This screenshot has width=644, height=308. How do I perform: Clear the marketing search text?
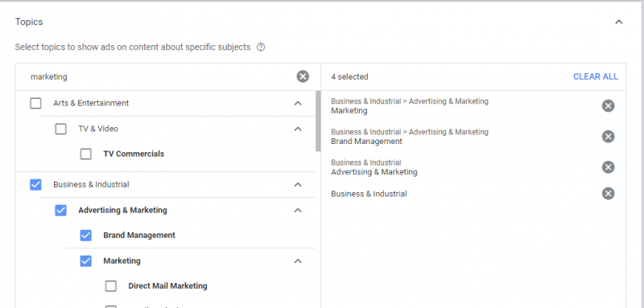click(x=303, y=76)
